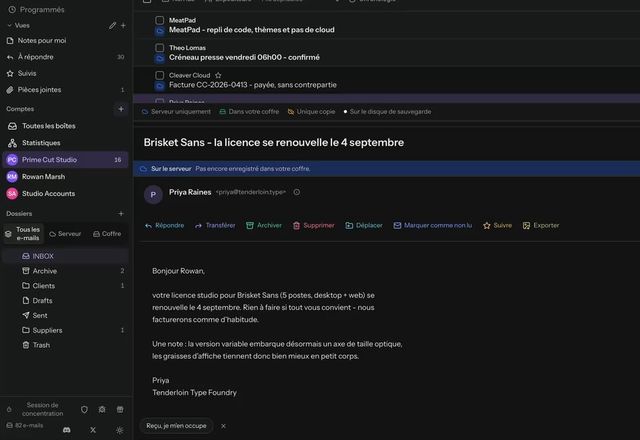Click the Rowan Marsh account avatar
640x440 pixels.
point(12,177)
